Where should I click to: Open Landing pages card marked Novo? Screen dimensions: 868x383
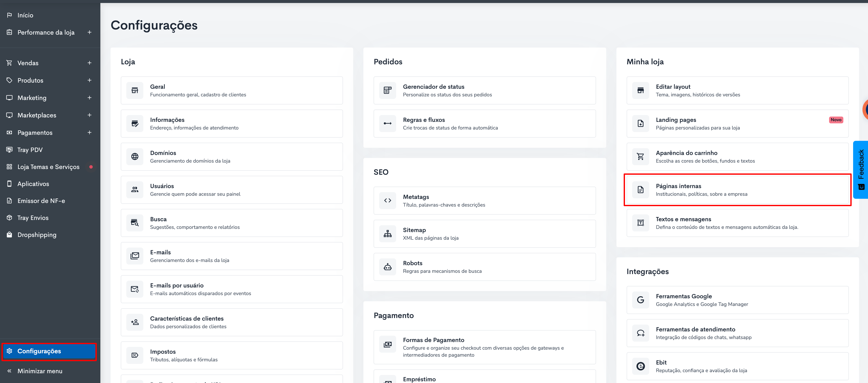tap(737, 124)
